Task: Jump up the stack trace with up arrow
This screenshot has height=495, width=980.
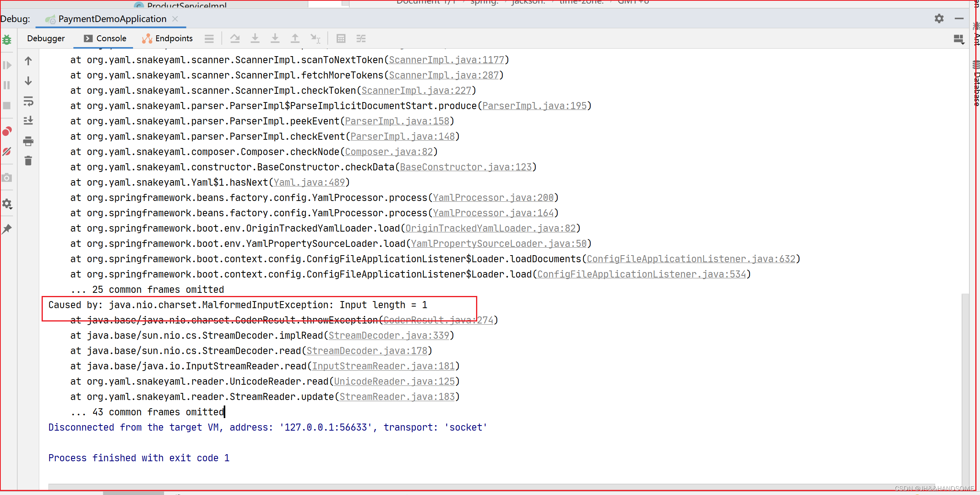Action: pos(28,61)
